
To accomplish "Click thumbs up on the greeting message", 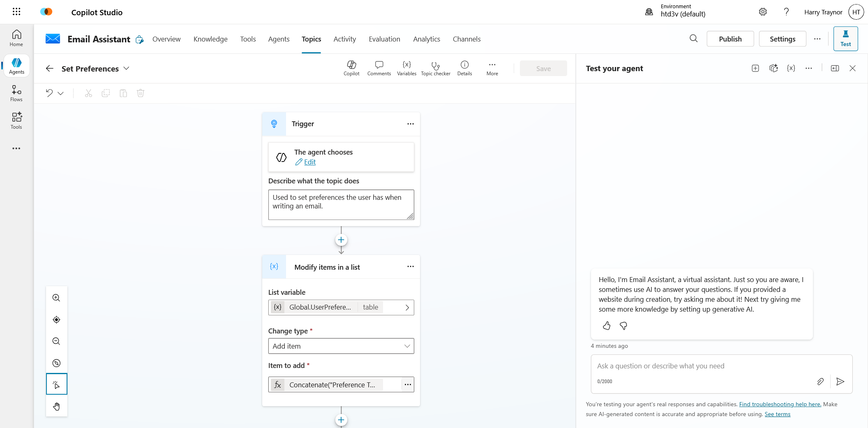I will click(x=607, y=326).
